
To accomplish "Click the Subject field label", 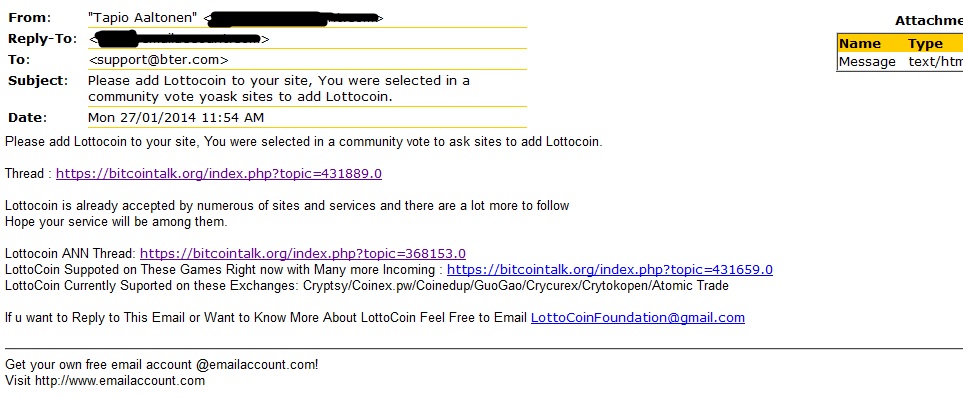I will click(x=38, y=80).
